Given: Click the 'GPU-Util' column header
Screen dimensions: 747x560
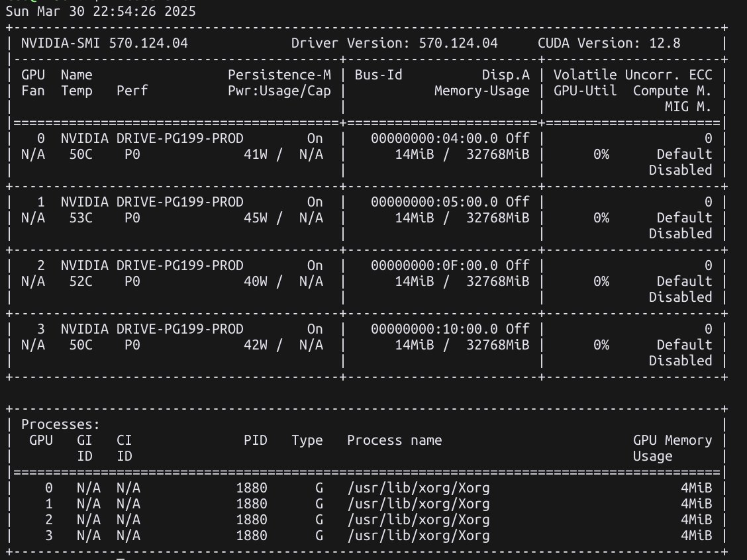Looking at the screenshot, I should (585, 91).
